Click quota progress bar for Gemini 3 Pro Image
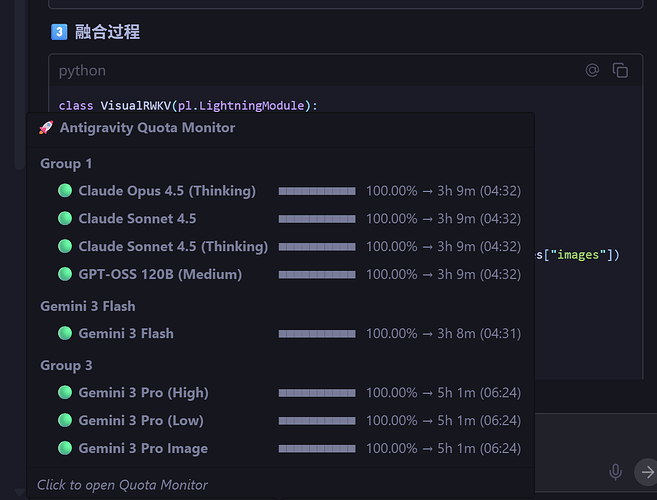Viewport: 657px width, 500px height. [317, 448]
